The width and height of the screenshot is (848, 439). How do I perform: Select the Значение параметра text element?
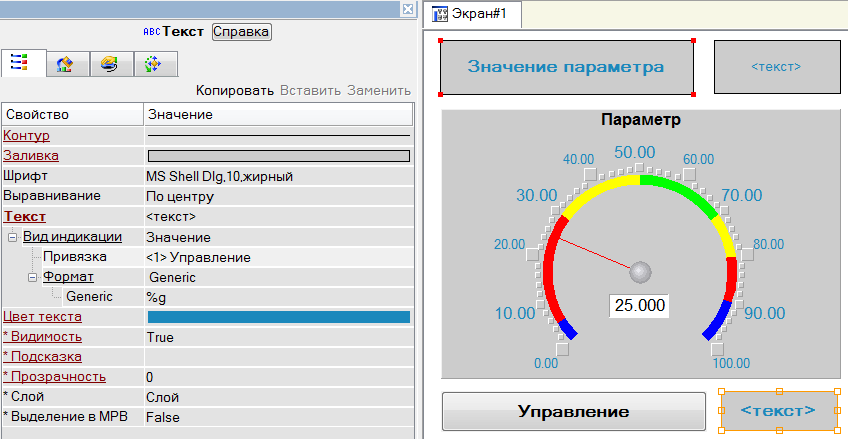point(567,67)
